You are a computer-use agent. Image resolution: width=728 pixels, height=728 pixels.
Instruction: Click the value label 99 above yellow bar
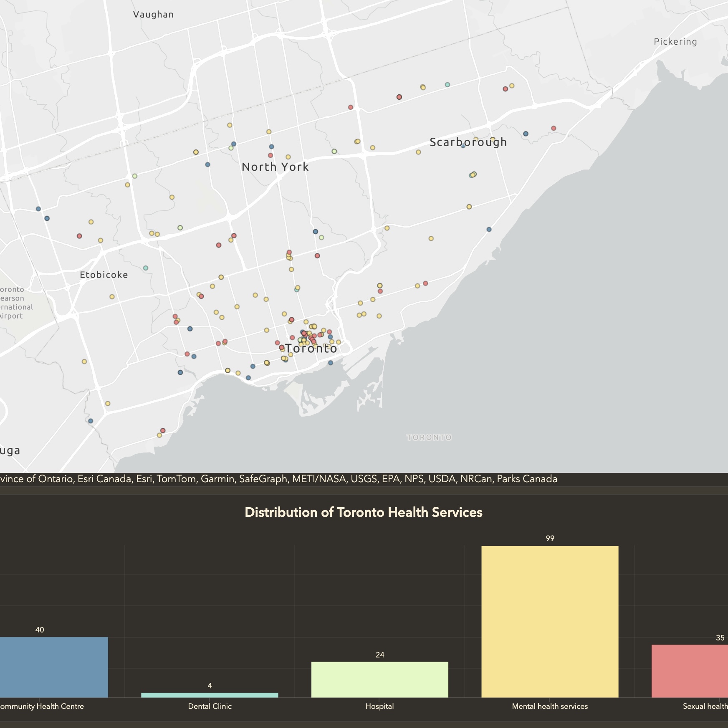550,538
